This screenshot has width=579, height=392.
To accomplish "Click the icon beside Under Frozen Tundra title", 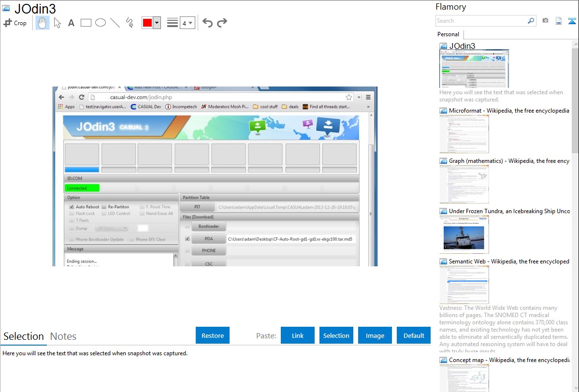I will click(x=443, y=211).
